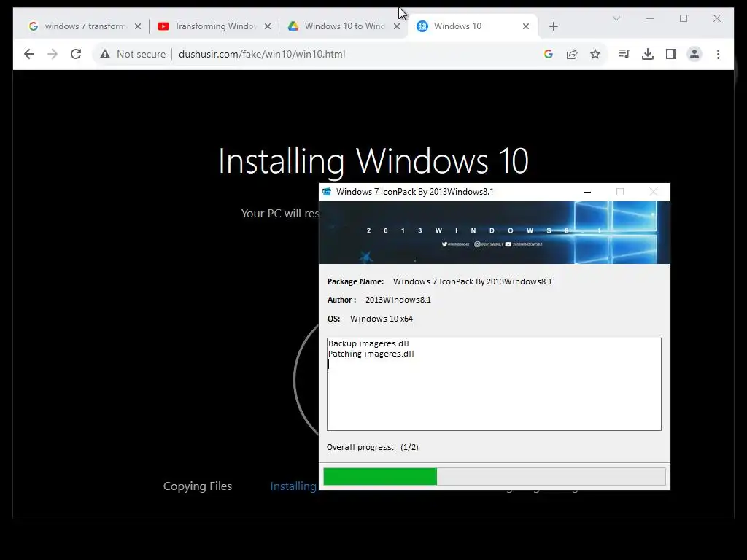Open Chrome downloads icon
The height and width of the screenshot is (560, 747).
[x=648, y=54]
